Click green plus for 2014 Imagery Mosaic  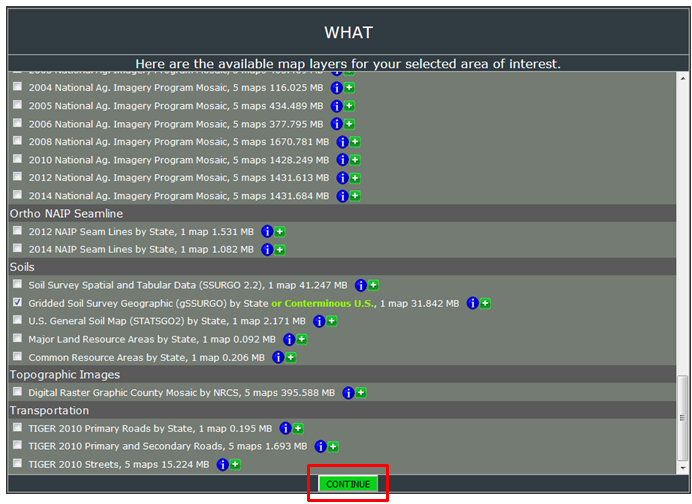point(355,196)
